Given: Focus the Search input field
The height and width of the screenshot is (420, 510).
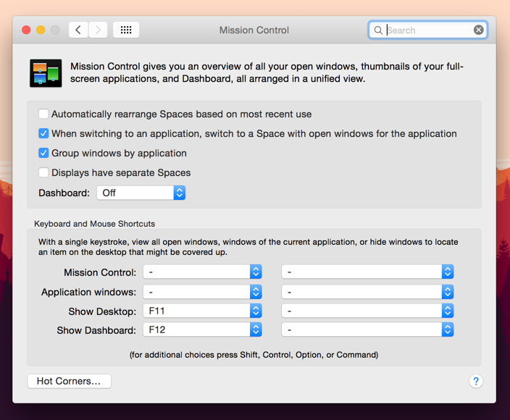Looking at the screenshot, I should click(428, 30).
